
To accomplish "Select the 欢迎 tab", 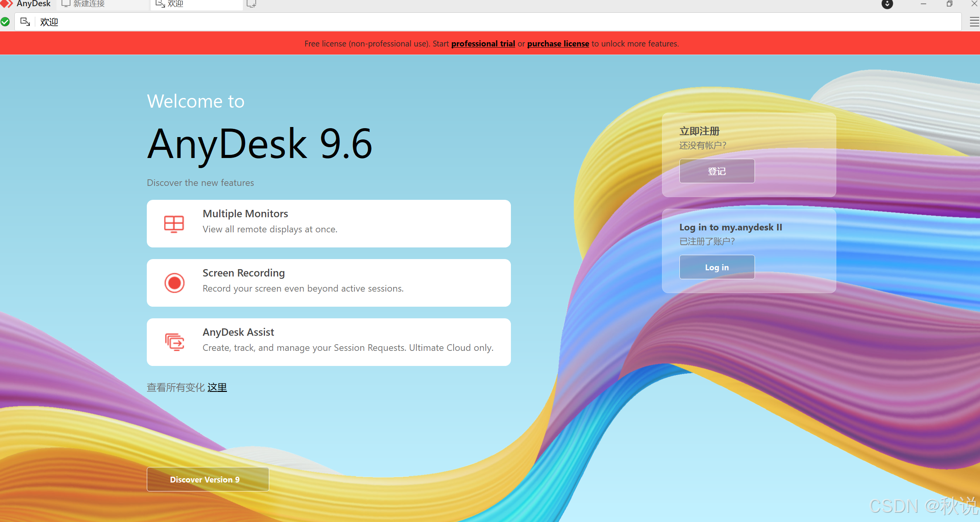I will [175, 4].
